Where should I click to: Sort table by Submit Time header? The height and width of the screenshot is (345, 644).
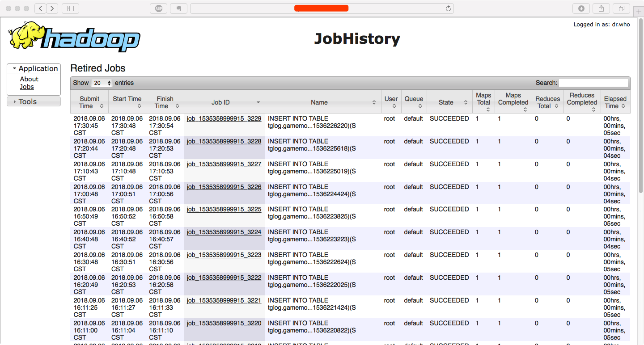(x=89, y=102)
